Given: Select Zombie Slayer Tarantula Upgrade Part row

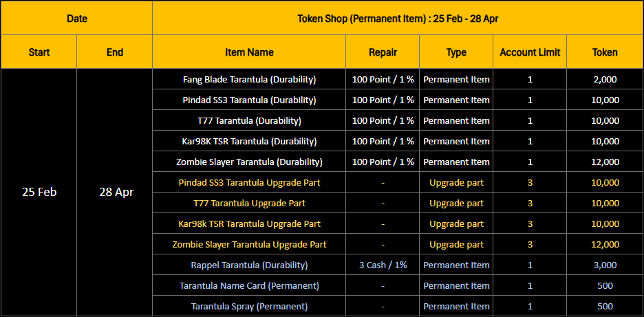Looking at the screenshot, I should pos(249,244).
